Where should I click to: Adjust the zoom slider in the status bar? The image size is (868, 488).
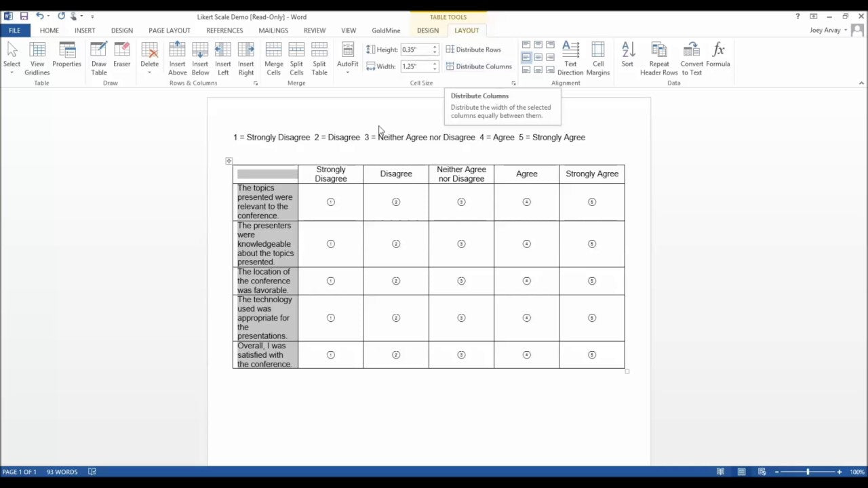(x=807, y=471)
